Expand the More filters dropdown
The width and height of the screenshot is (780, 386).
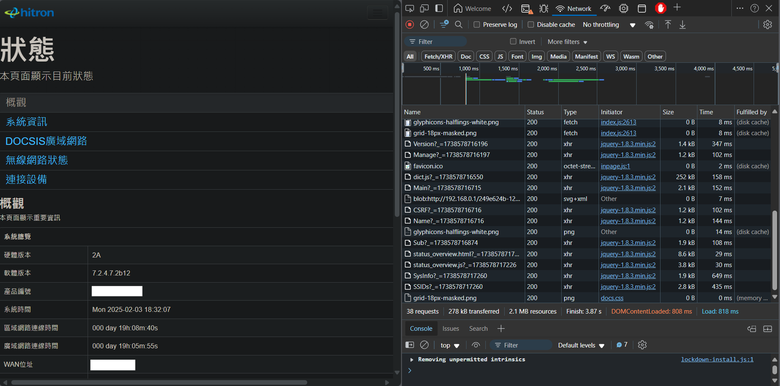568,42
